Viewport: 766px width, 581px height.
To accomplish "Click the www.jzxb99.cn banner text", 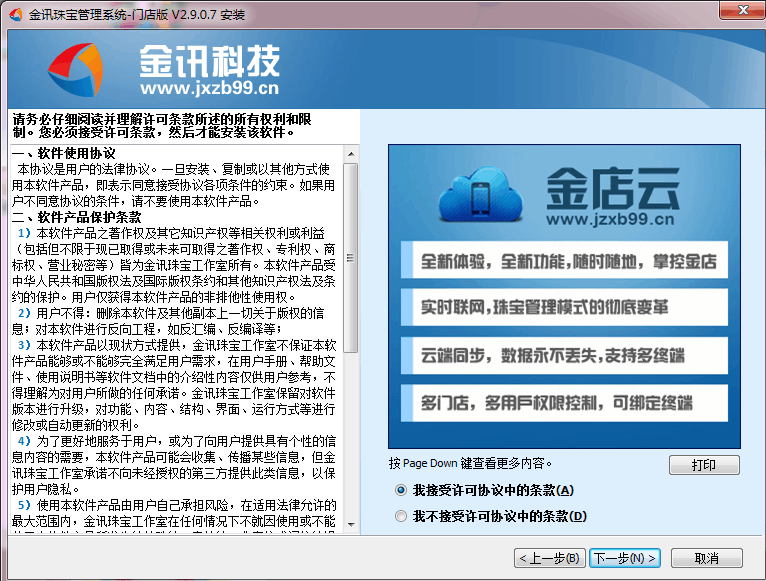I will (x=611, y=219).
